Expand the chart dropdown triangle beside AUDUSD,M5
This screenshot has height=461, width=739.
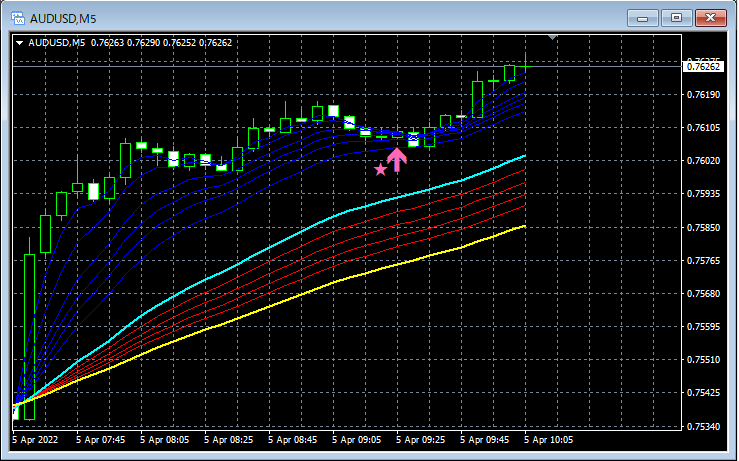coord(19,43)
